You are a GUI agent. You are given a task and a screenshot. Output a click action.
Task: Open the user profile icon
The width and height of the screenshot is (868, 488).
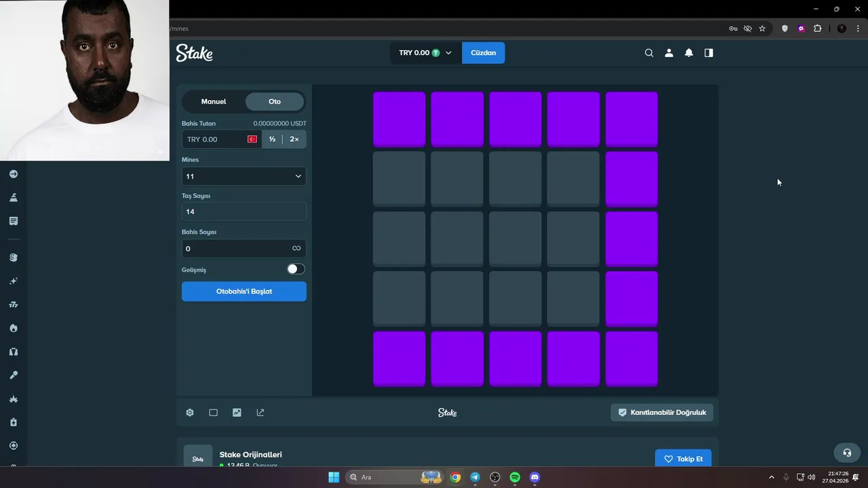tap(669, 53)
